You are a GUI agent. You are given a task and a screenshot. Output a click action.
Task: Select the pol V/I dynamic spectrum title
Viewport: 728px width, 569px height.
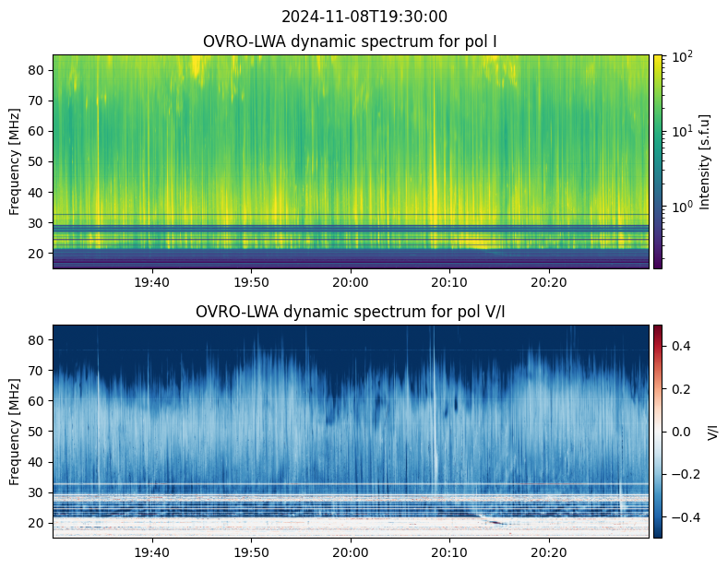pos(351,312)
